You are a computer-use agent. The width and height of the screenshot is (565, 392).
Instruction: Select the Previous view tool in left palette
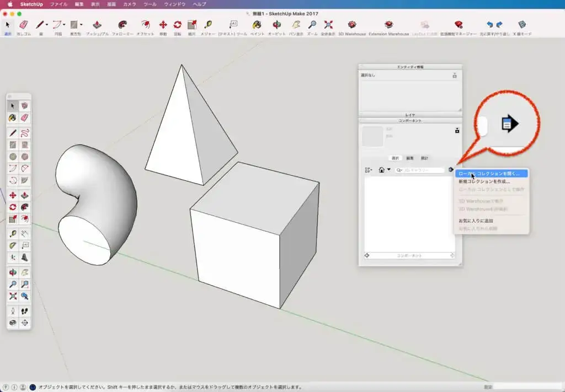click(24, 296)
